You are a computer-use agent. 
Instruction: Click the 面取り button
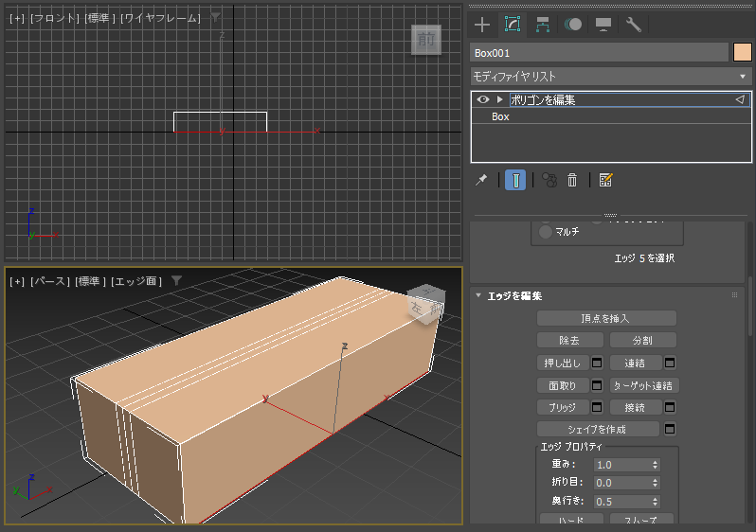click(x=563, y=385)
